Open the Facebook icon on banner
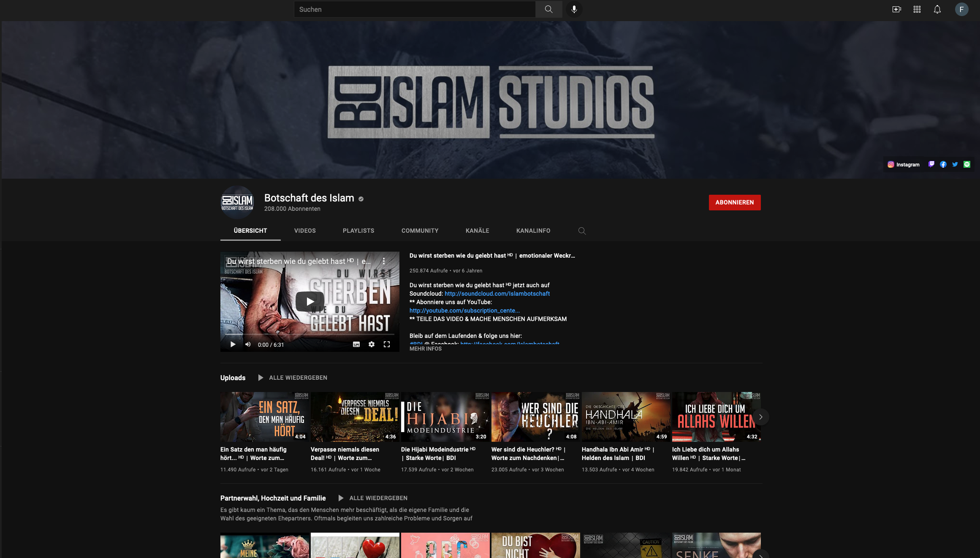This screenshot has height=558, width=980. [943, 165]
